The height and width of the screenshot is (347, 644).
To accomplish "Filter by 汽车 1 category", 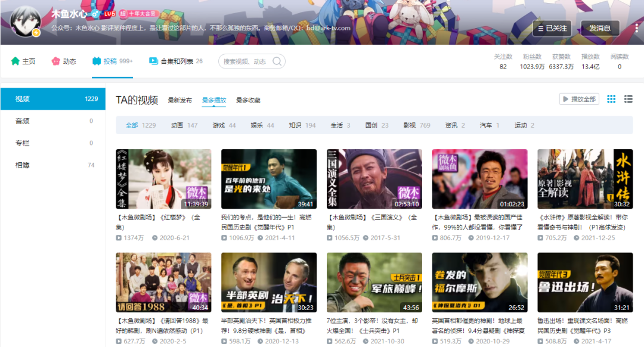I will pos(489,125).
